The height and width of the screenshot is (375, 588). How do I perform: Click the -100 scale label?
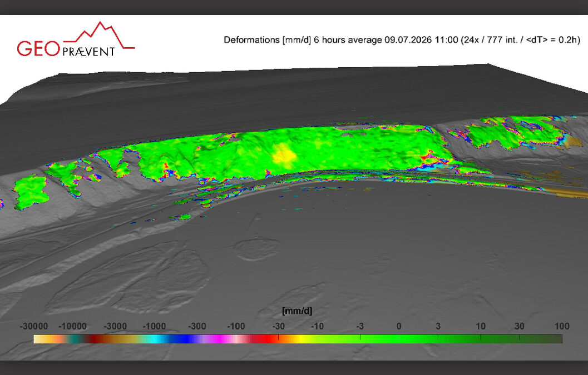236,326
